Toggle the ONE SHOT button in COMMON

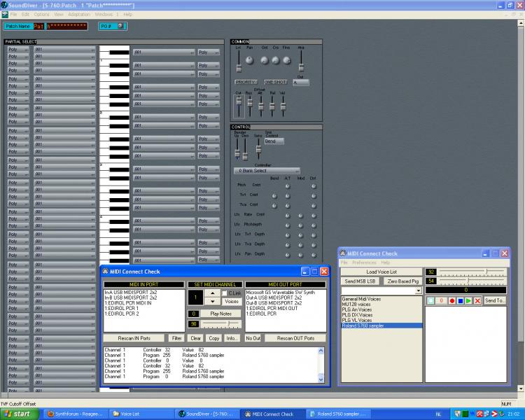[x=275, y=82]
